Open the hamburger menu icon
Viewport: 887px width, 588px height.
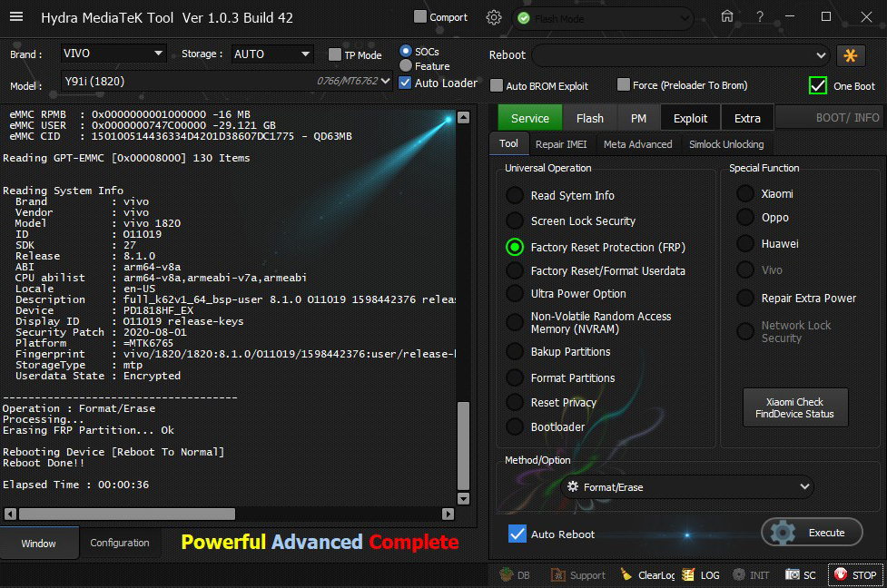coord(20,17)
